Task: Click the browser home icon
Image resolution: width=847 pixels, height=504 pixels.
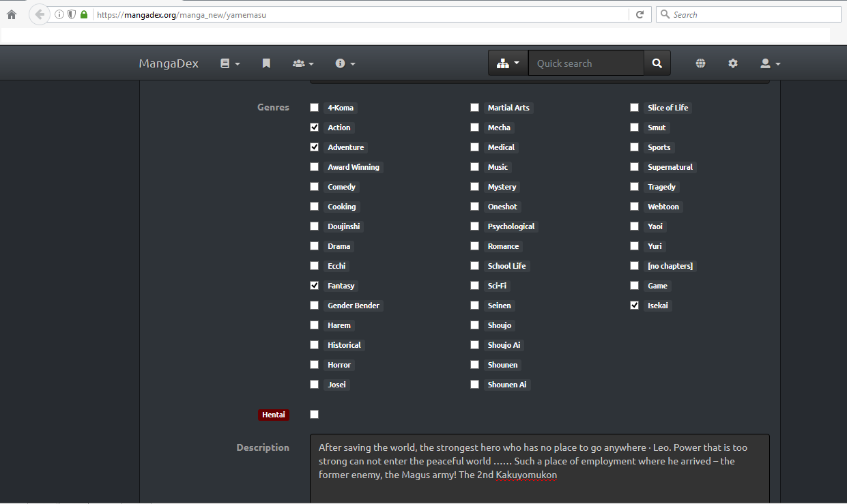Action: coord(11,14)
